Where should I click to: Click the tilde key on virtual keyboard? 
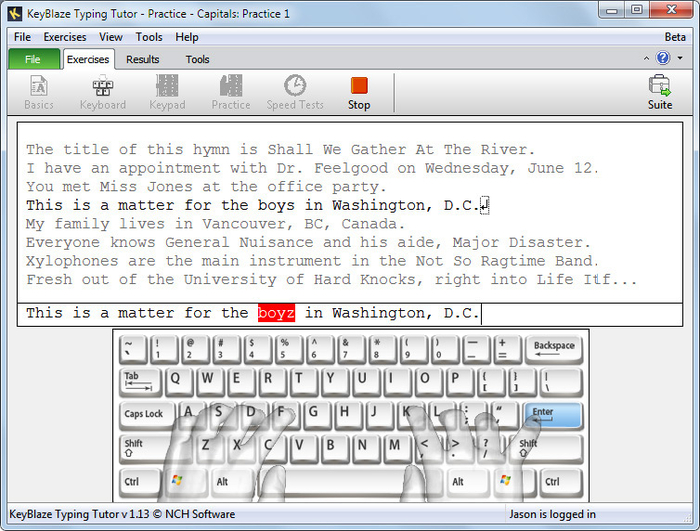133,349
